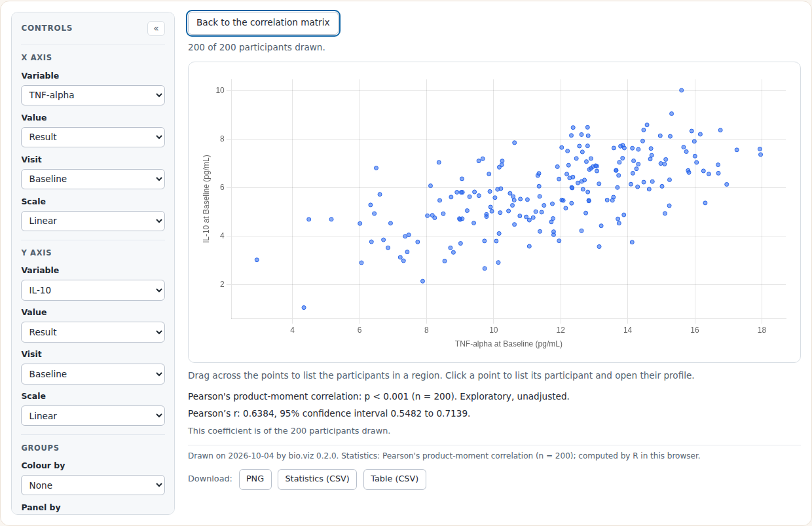Open the X axis Visit dropdown
The height and width of the screenshot is (526, 812).
[x=93, y=179]
